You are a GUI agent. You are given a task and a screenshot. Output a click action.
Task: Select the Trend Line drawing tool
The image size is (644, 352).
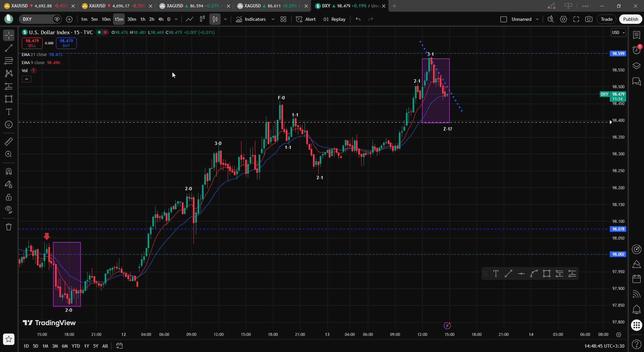[x=9, y=48]
